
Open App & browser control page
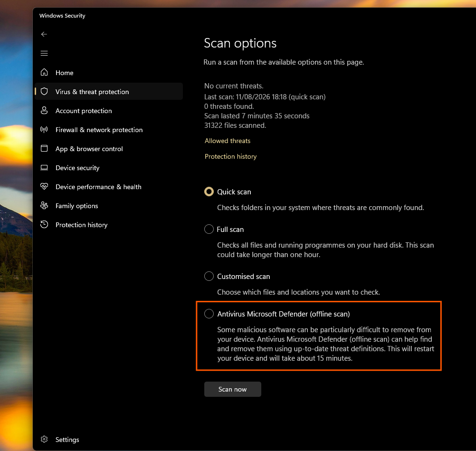tap(109, 149)
